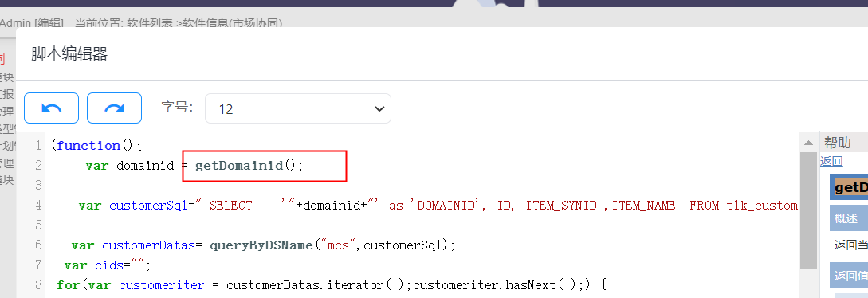The height and width of the screenshot is (298, 868).
Task: Click line number 6 in gutter
Action: tap(37, 245)
